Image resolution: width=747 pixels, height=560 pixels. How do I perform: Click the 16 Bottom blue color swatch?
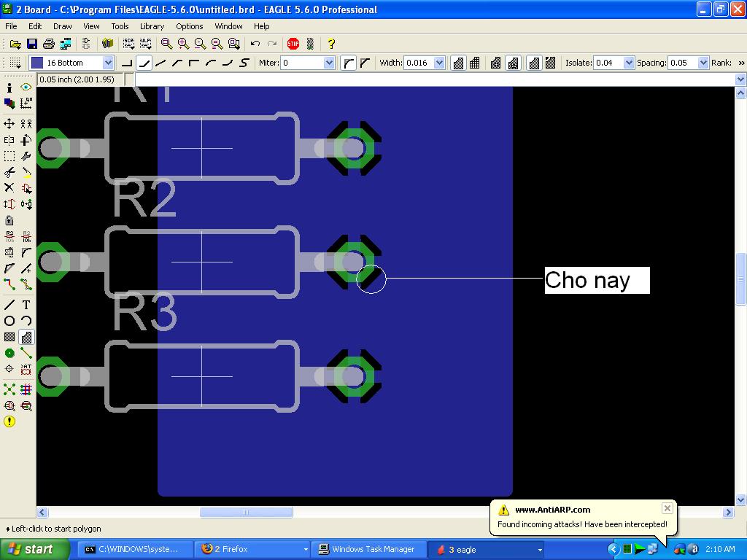37,63
